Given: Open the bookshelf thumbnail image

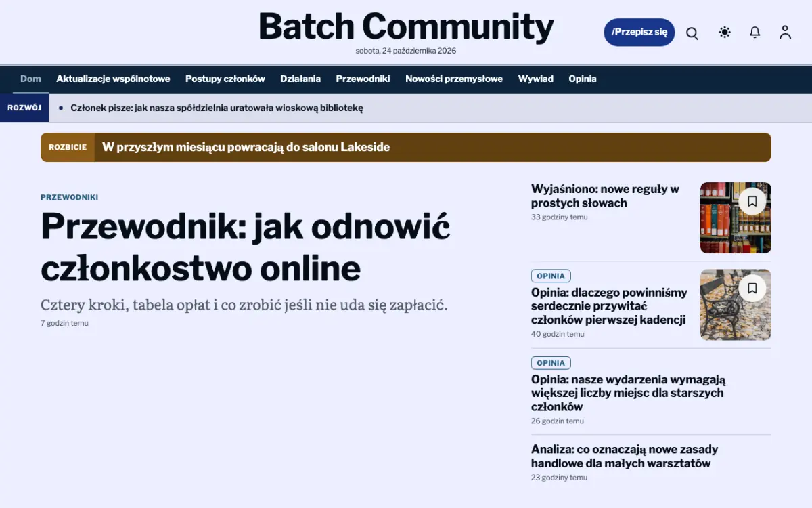Looking at the screenshot, I should 736,217.
